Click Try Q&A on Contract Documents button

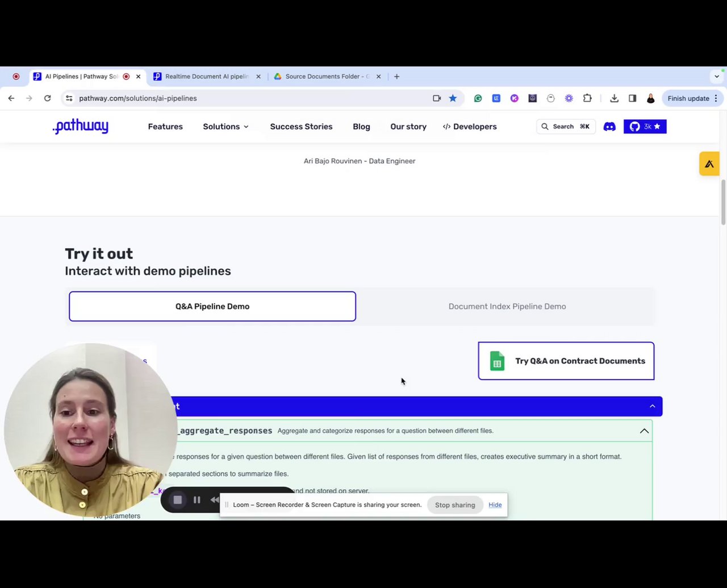coord(566,361)
